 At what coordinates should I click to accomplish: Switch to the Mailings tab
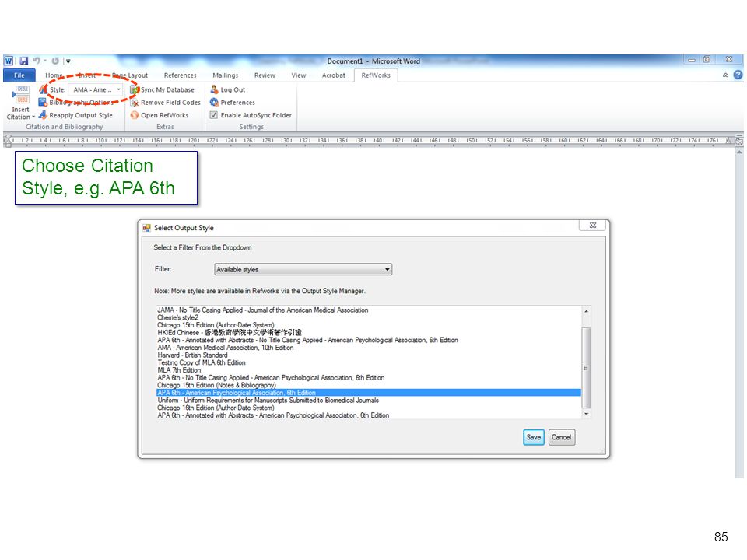(x=226, y=75)
